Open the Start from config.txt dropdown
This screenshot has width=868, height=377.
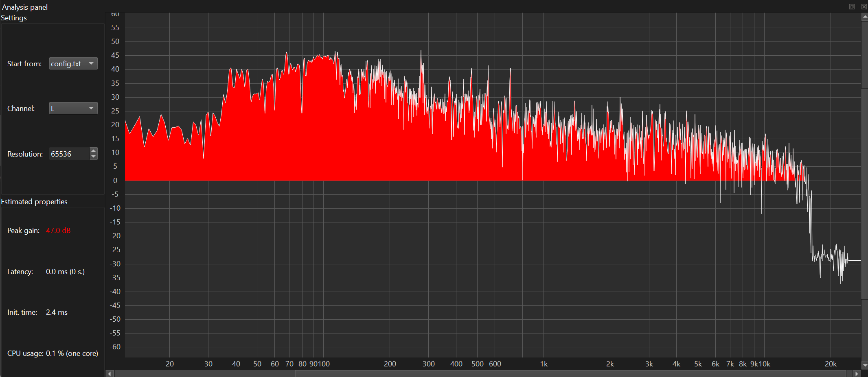[73, 63]
